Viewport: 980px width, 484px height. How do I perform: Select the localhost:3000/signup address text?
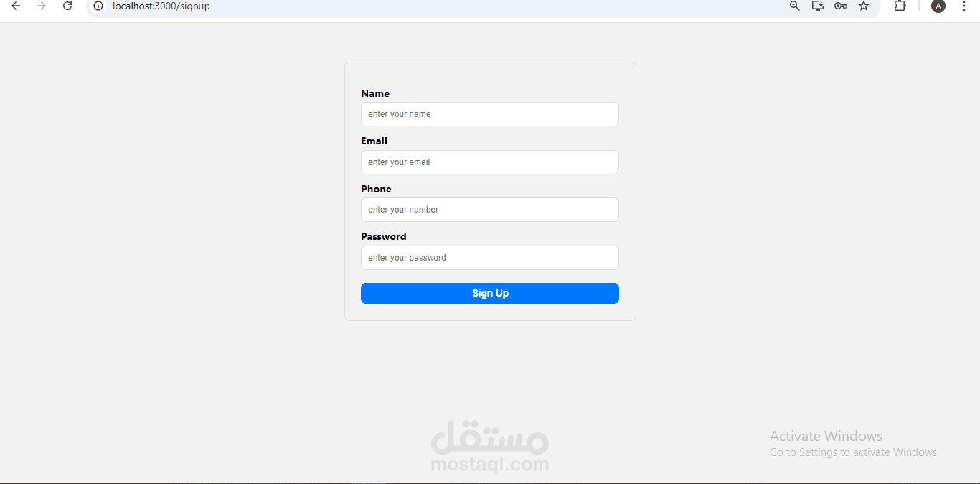tap(161, 6)
